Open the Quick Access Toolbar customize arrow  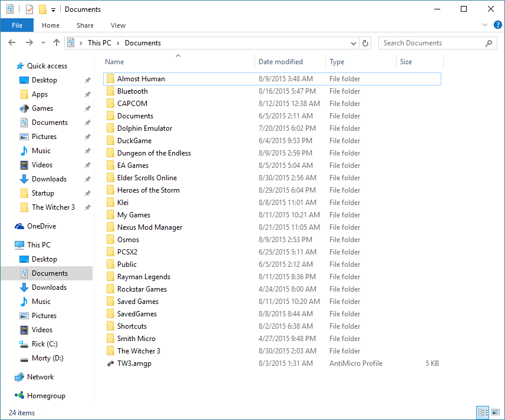tap(53, 10)
